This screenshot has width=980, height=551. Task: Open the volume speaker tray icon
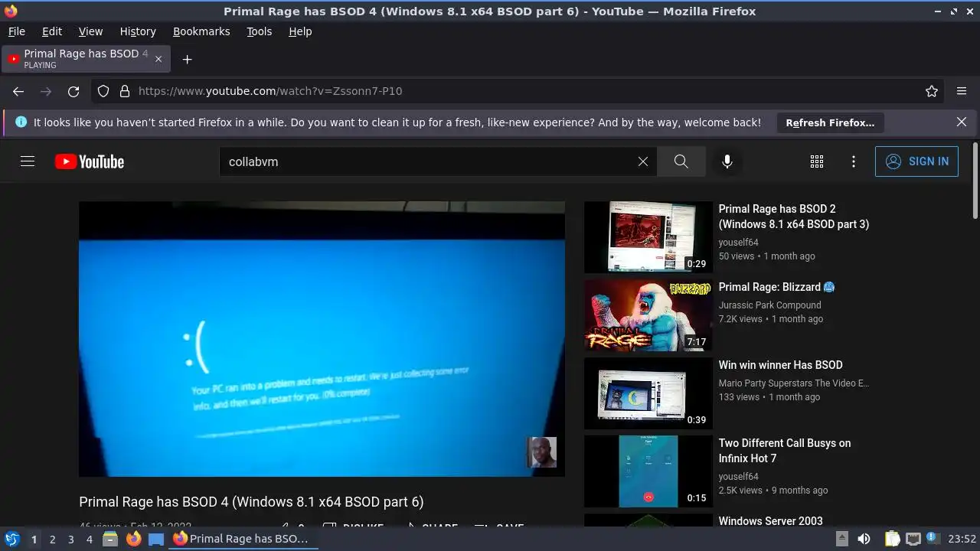click(864, 539)
